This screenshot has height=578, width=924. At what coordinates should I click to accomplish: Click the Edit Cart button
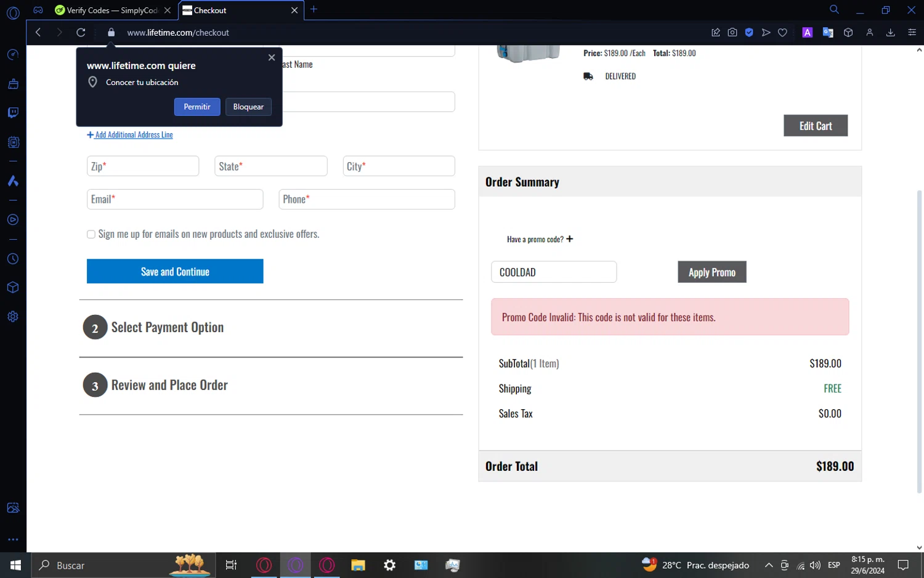coord(816,126)
